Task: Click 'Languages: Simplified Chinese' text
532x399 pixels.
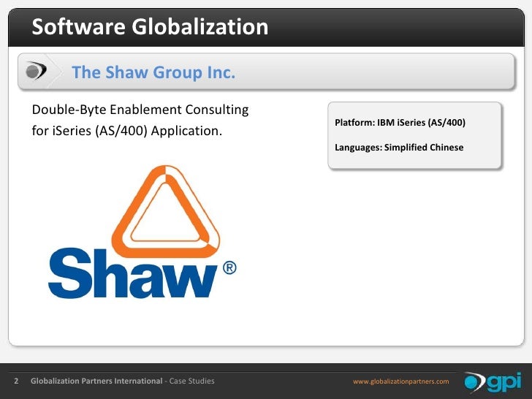Action: pos(399,148)
